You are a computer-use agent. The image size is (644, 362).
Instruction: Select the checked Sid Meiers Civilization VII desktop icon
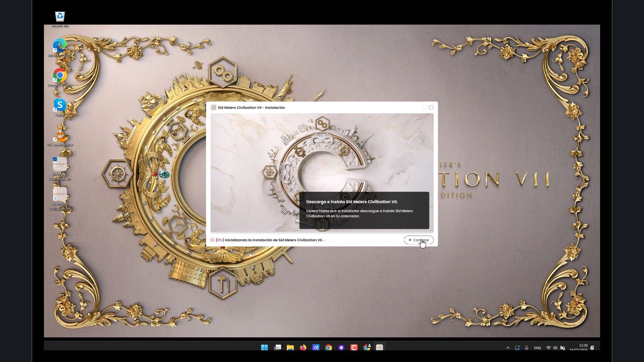click(60, 169)
